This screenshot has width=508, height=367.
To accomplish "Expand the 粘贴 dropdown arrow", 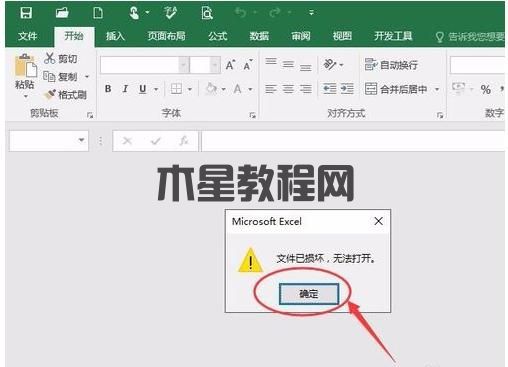I will point(25,97).
